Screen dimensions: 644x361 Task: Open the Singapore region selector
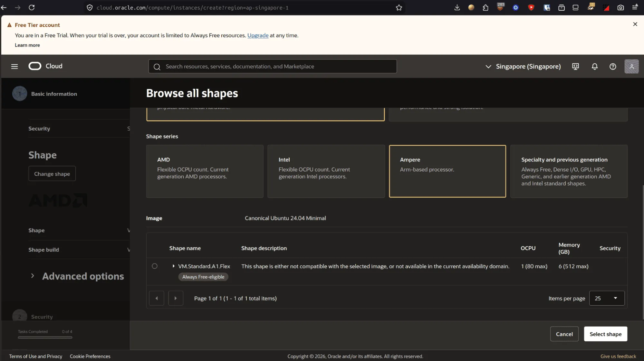tap(523, 66)
